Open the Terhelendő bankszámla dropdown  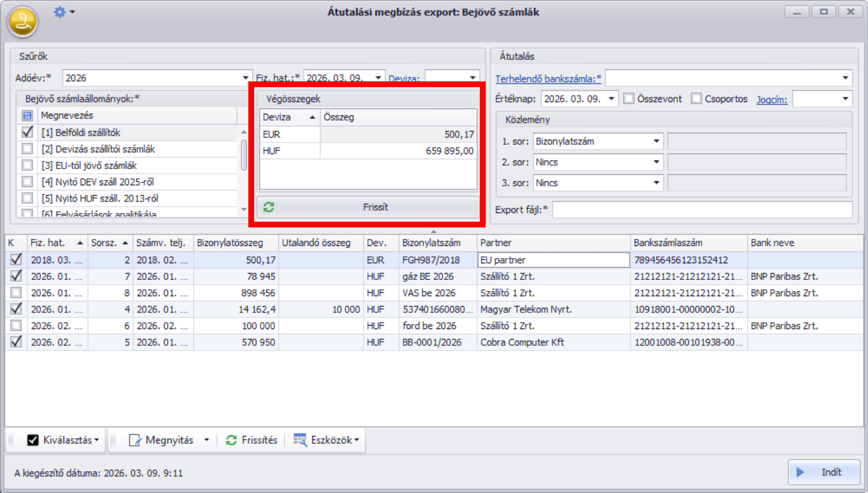point(845,78)
